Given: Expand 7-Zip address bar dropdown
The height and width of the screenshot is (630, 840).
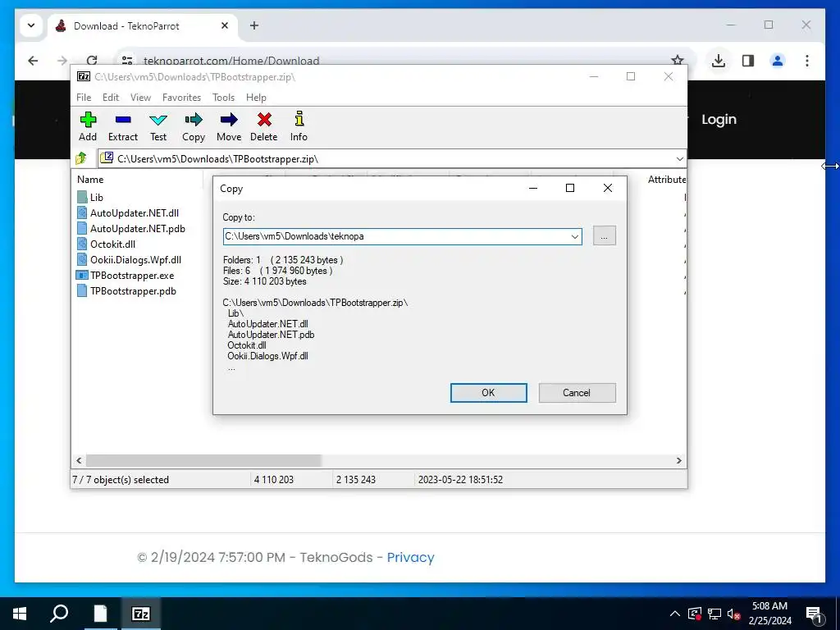Looking at the screenshot, I should [679, 158].
